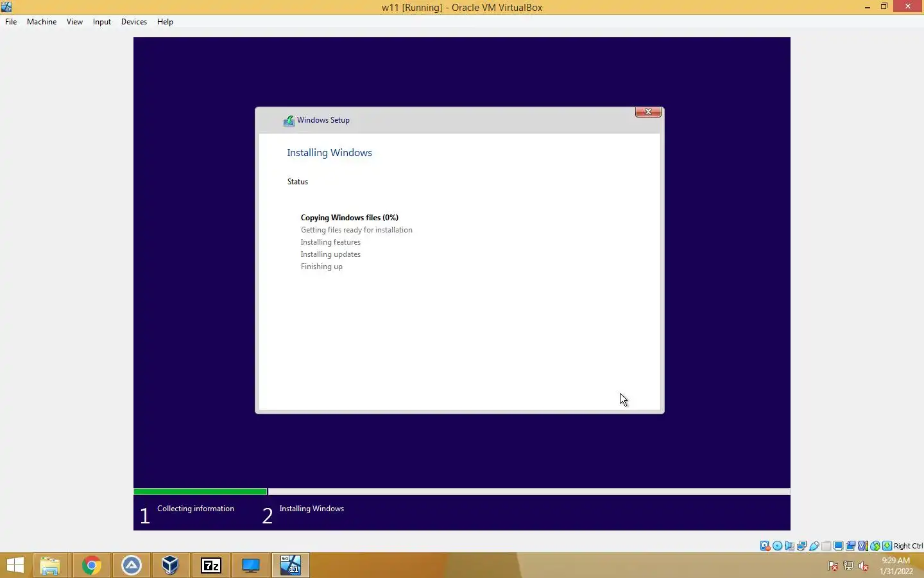This screenshot has height=578, width=924.
Task: Click the Status label
Action: [x=298, y=182]
